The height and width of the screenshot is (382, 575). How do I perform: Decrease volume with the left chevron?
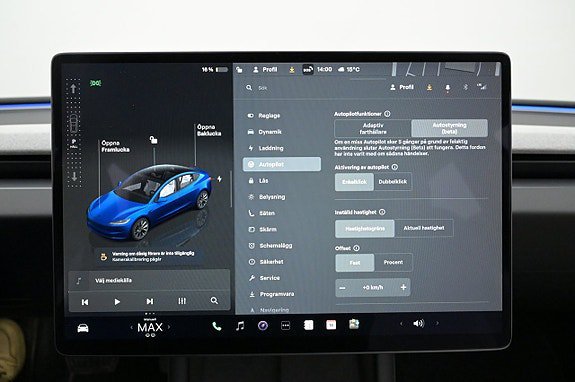coord(401,323)
